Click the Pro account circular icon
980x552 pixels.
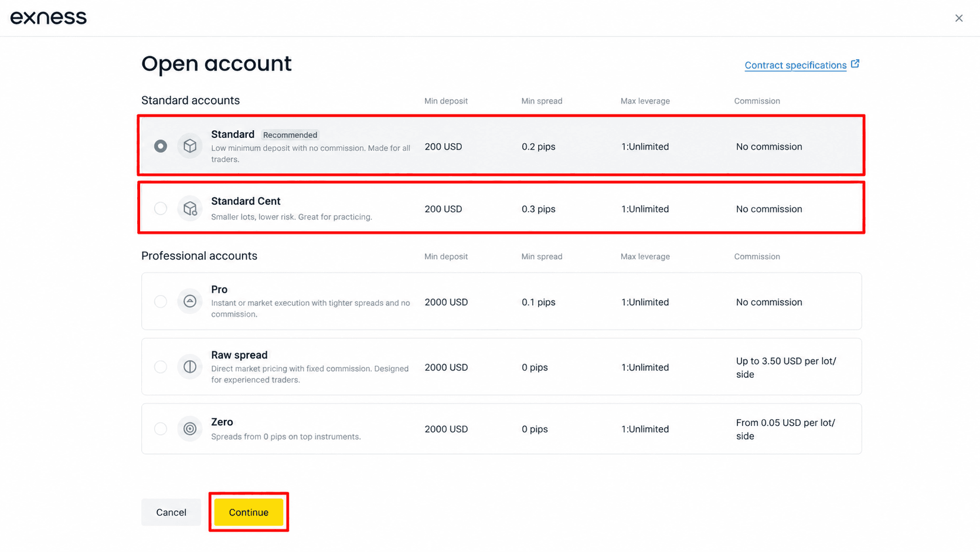pyautogui.click(x=190, y=302)
